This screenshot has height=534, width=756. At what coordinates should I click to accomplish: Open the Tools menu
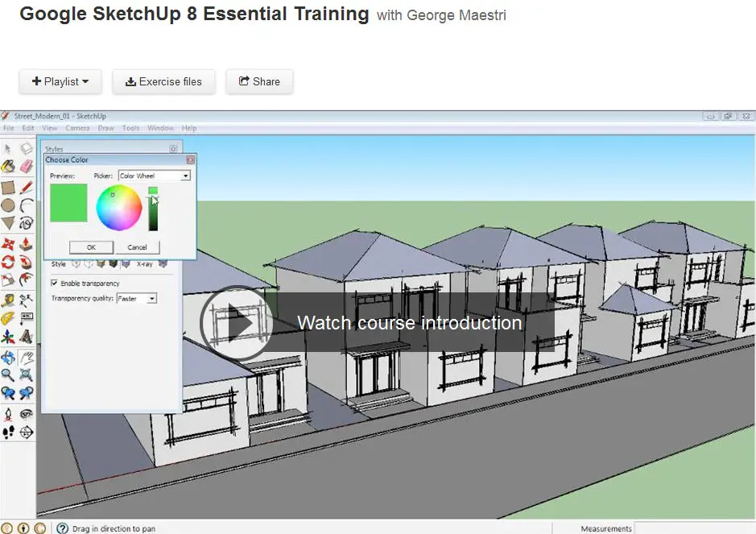(130, 128)
